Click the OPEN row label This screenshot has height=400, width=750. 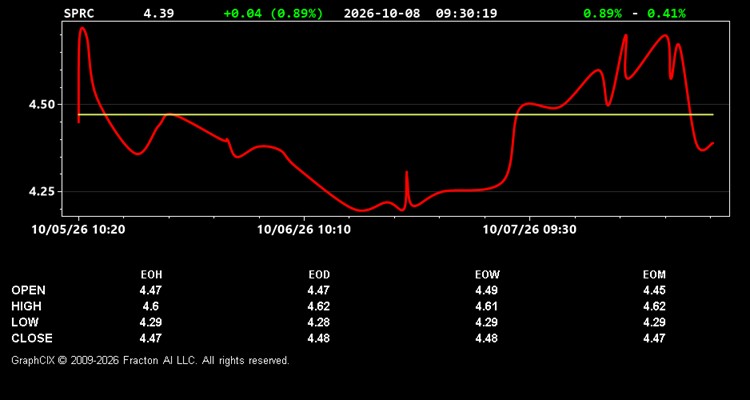[x=28, y=290]
